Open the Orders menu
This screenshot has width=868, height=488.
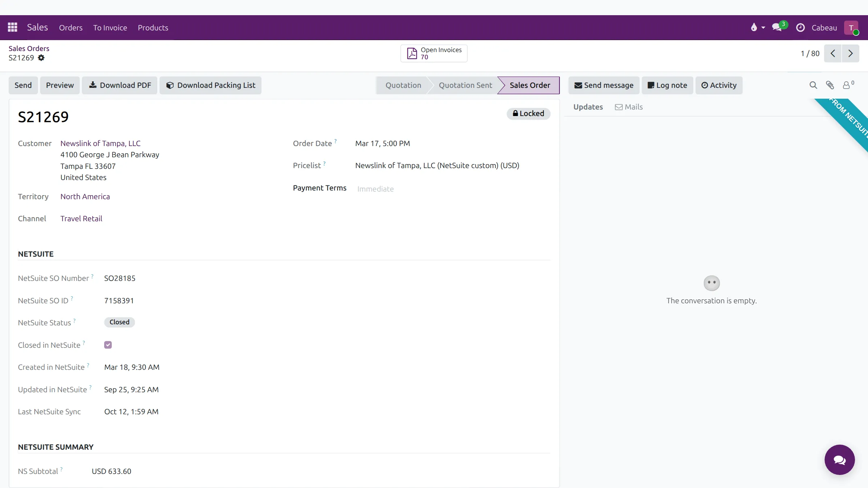[71, 27]
